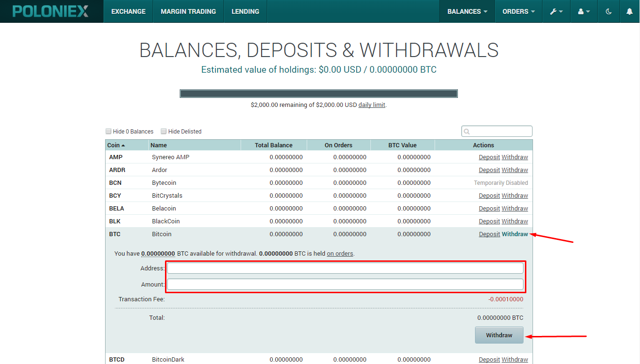Image resolution: width=640 pixels, height=364 pixels.
Task: Open the Exchange tab
Action: point(128,11)
